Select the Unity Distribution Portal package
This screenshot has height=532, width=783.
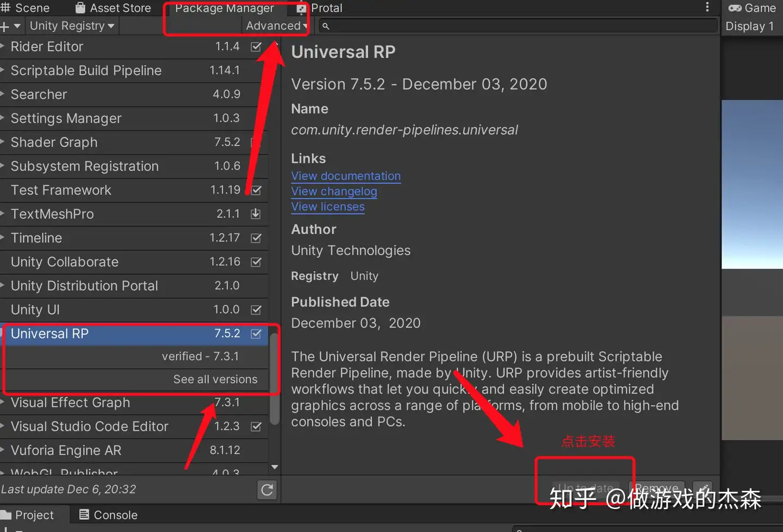click(x=134, y=286)
